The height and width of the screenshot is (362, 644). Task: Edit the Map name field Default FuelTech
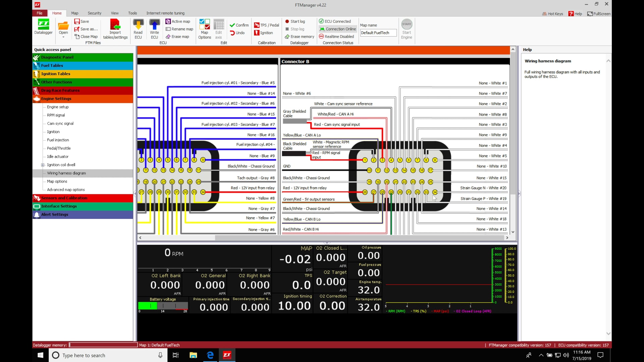click(x=378, y=33)
